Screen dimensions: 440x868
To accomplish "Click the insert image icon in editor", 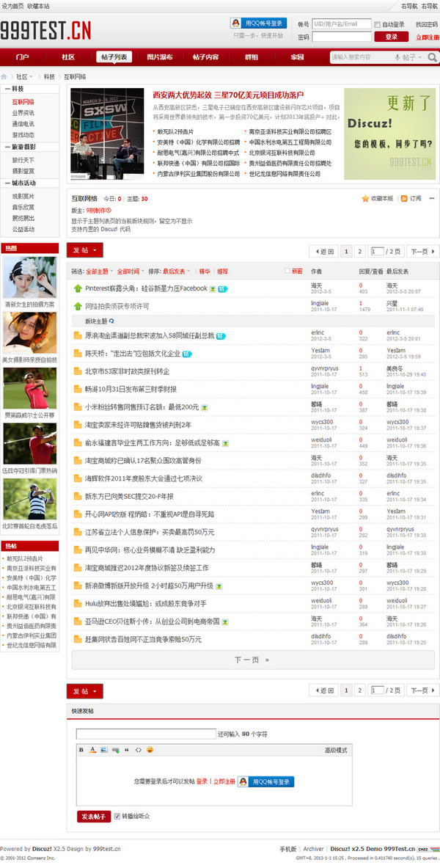I will tap(104, 750).
